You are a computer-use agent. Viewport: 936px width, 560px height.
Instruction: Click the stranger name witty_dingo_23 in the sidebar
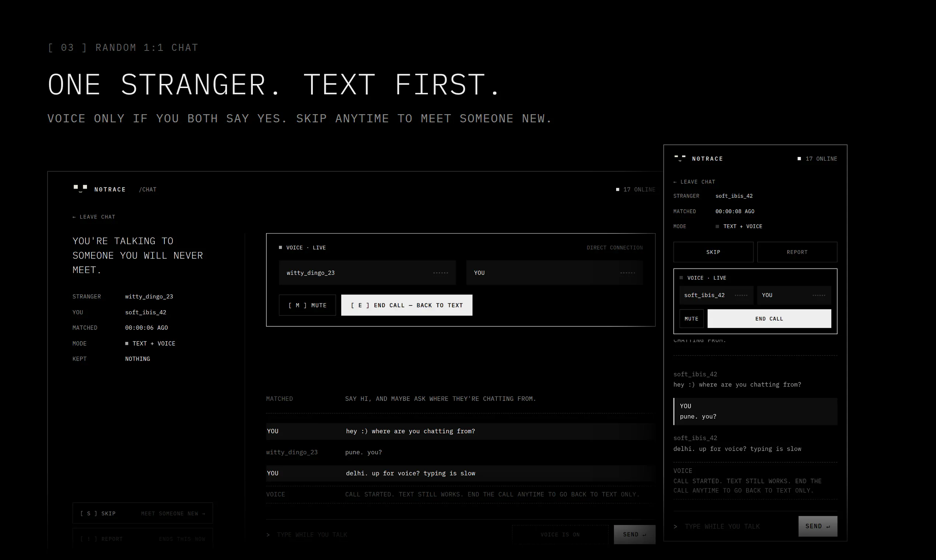(x=149, y=296)
